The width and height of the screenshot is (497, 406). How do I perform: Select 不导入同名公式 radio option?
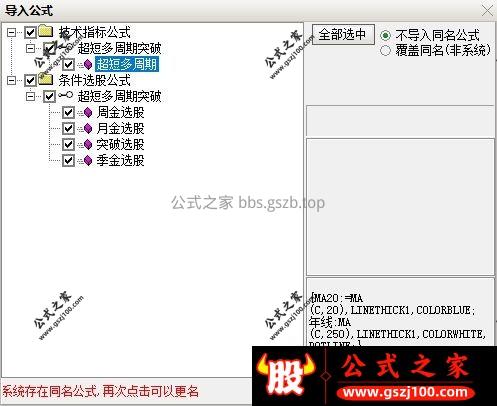tap(386, 35)
